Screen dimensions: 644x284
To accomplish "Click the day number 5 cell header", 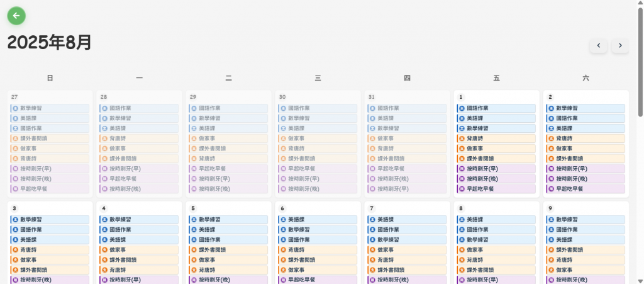I will tap(192, 209).
